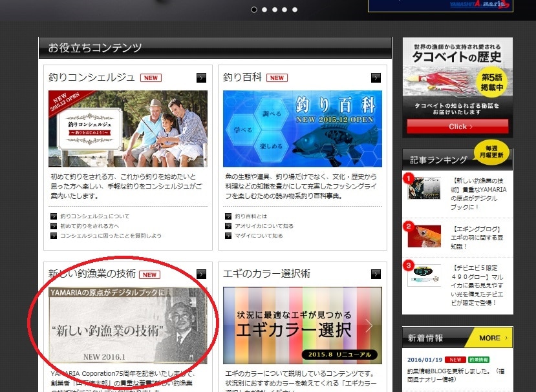Viewport: 536px width, 392px height.
Task: Open link コンシェルジュに困ったことを質問しよう
Action: pyautogui.click(x=111, y=235)
